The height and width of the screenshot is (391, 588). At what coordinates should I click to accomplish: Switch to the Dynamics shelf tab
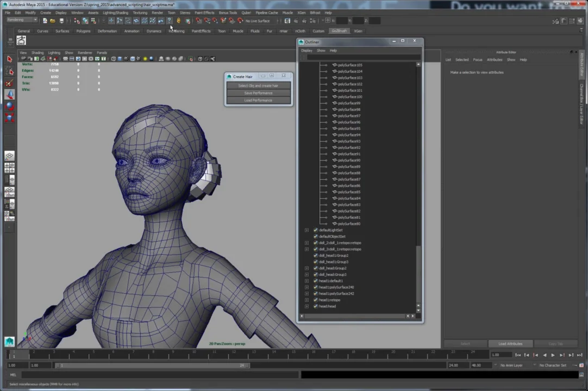click(x=154, y=31)
